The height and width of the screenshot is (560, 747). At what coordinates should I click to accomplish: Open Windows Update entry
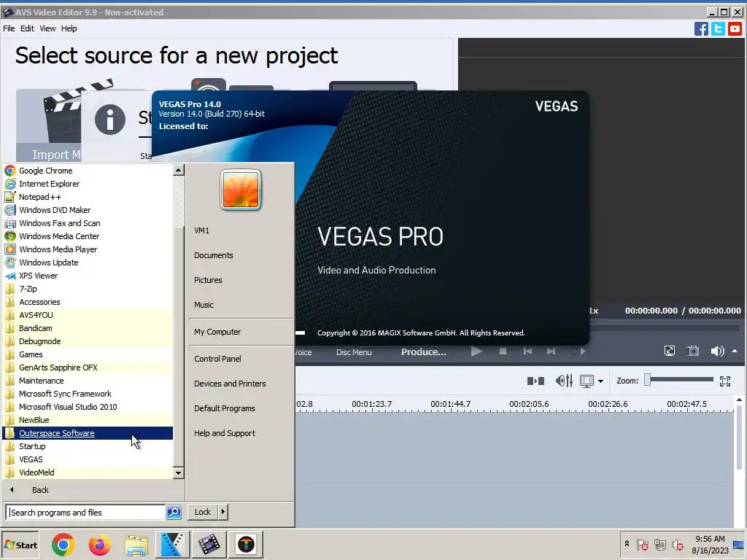[88, 262]
